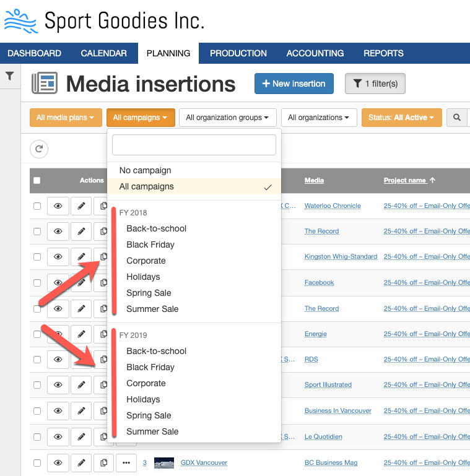Click the campaign search input field
The width and height of the screenshot is (470, 476).
[194, 145]
